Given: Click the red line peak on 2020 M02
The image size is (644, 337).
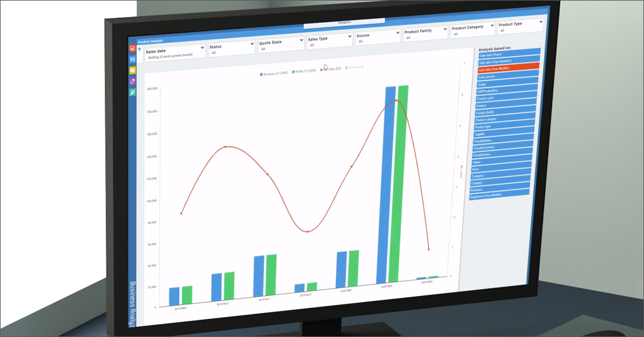Looking at the screenshot, I should [396, 101].
